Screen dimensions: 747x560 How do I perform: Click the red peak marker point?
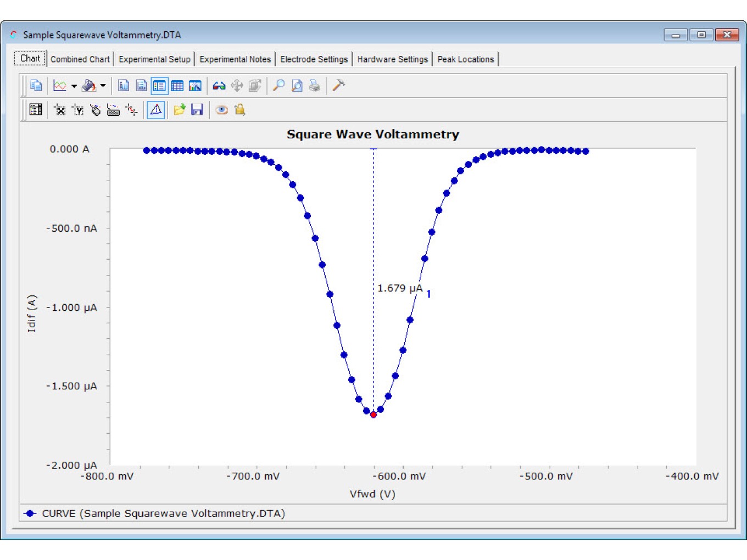click(374, 415)
